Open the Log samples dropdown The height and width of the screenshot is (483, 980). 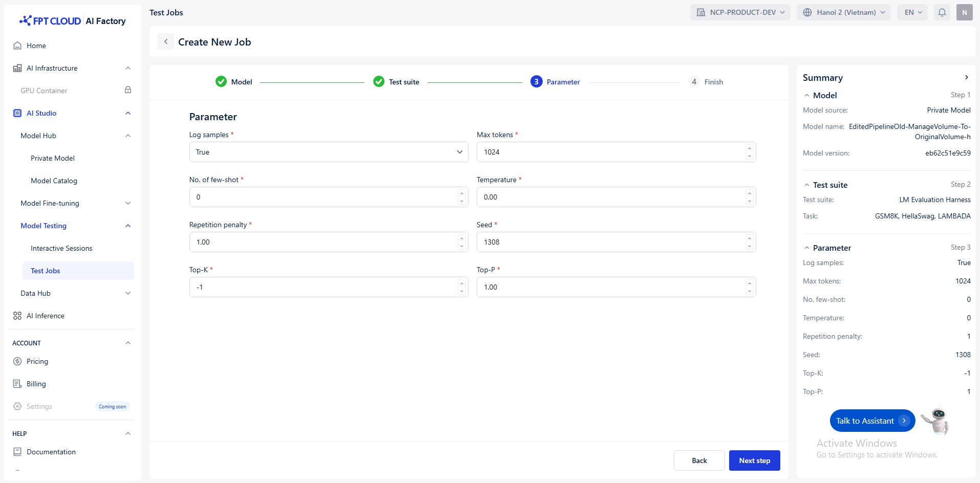[x=328, y=152]
